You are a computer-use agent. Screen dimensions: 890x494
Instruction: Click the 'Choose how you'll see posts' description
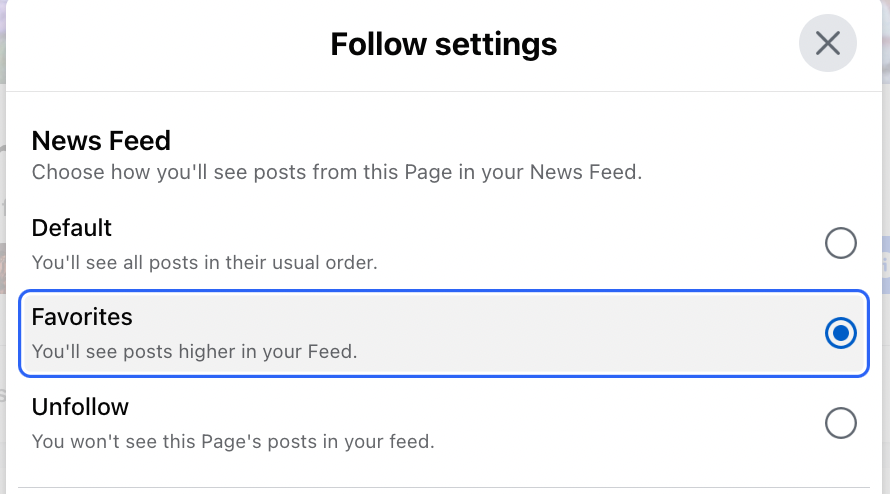[x=337, y=172]
